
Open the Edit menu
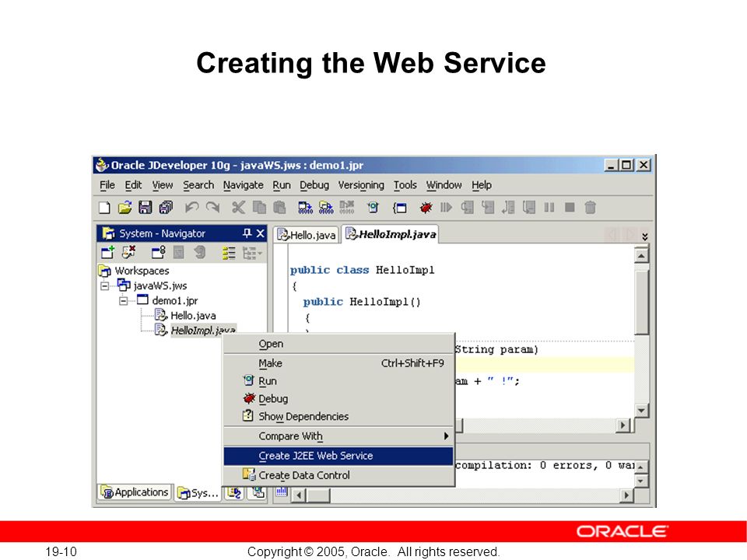coord(133,185)
